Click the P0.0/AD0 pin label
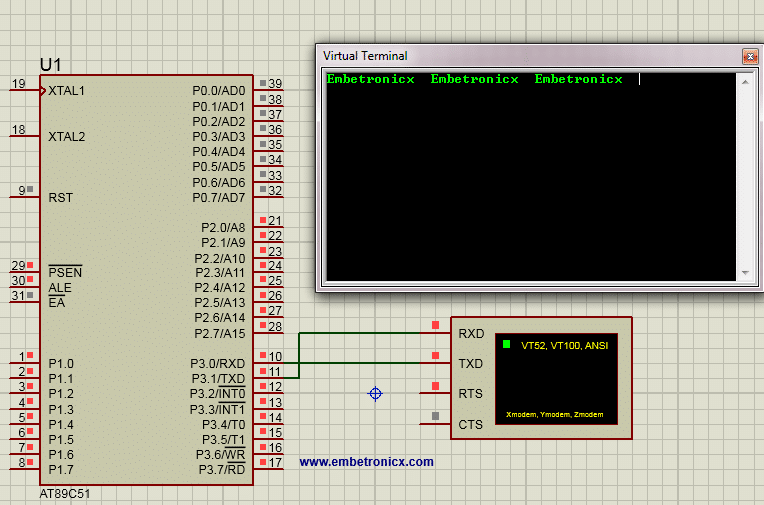 (219, 91)
